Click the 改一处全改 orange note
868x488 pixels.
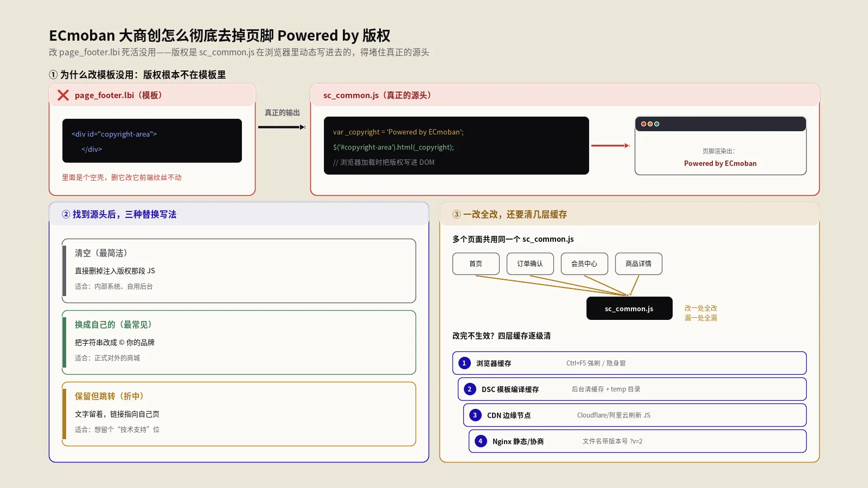tap(701, 308)
